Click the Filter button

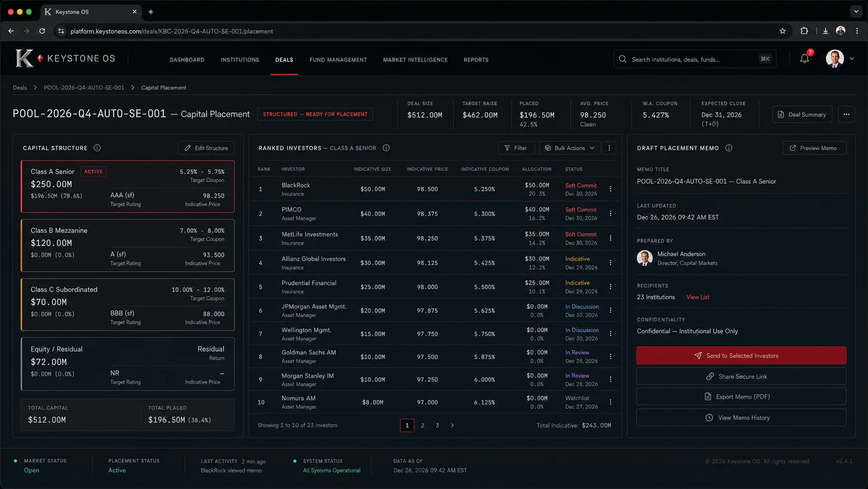pos(516,148)
